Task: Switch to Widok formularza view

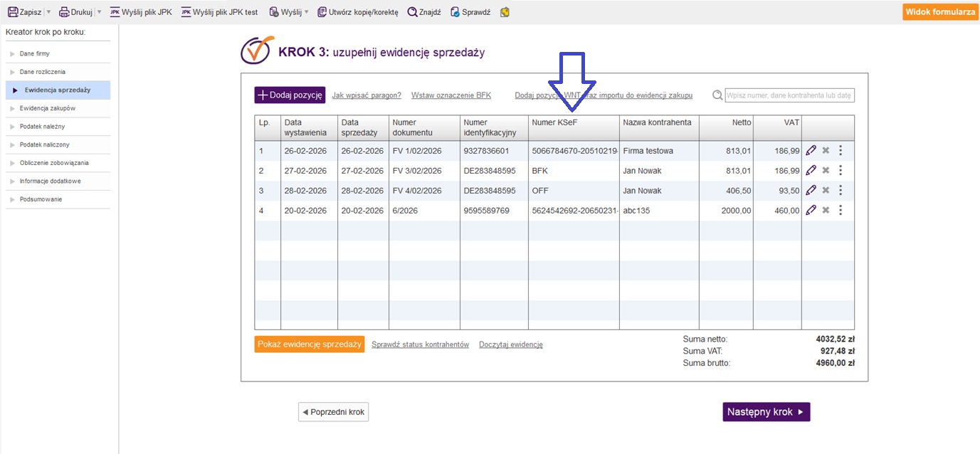Action: [x=939, y=12]
